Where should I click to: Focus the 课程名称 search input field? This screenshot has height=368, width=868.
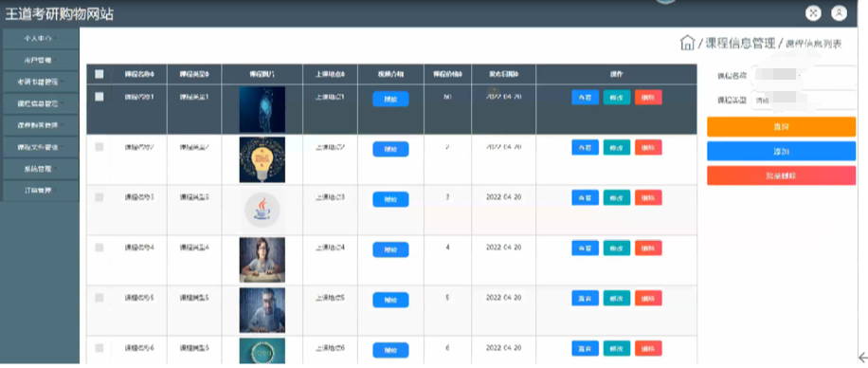tap(804, 75)
